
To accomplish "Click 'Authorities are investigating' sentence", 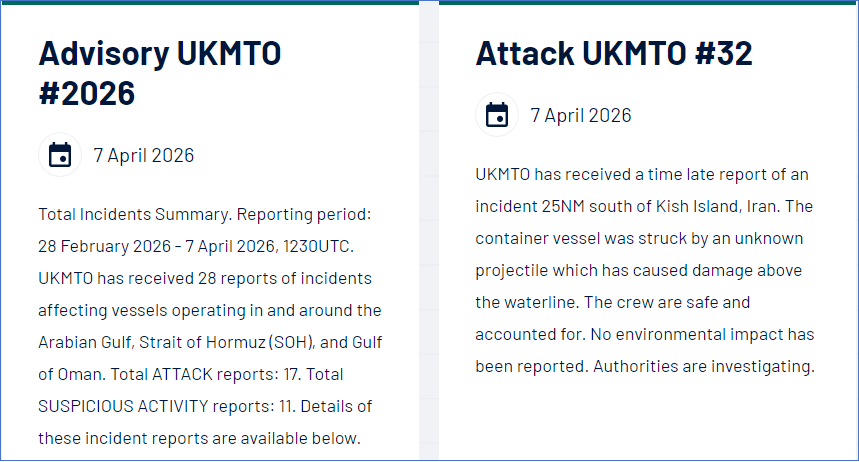I will (x=704, y=366).
